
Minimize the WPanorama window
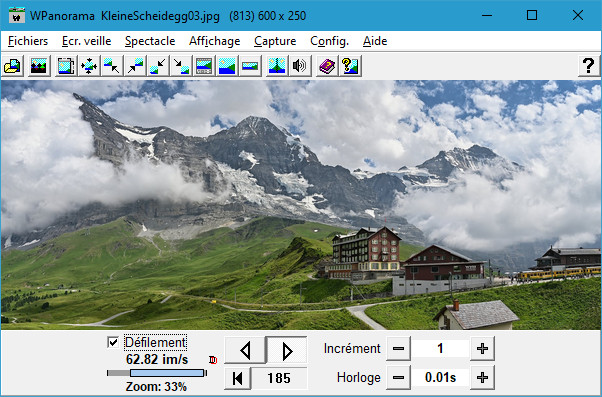tap(487, 16)
